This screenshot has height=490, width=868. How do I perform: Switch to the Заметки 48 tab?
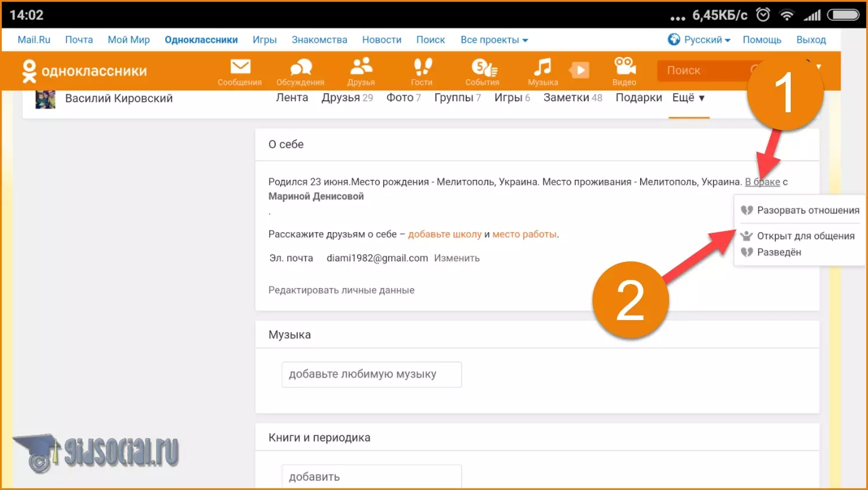(x=573, y=98)
